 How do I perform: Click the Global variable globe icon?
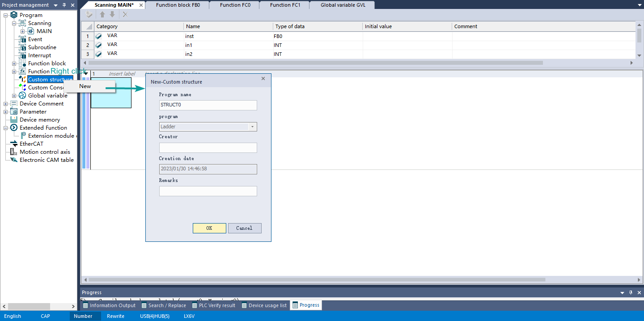click(22, 96)
